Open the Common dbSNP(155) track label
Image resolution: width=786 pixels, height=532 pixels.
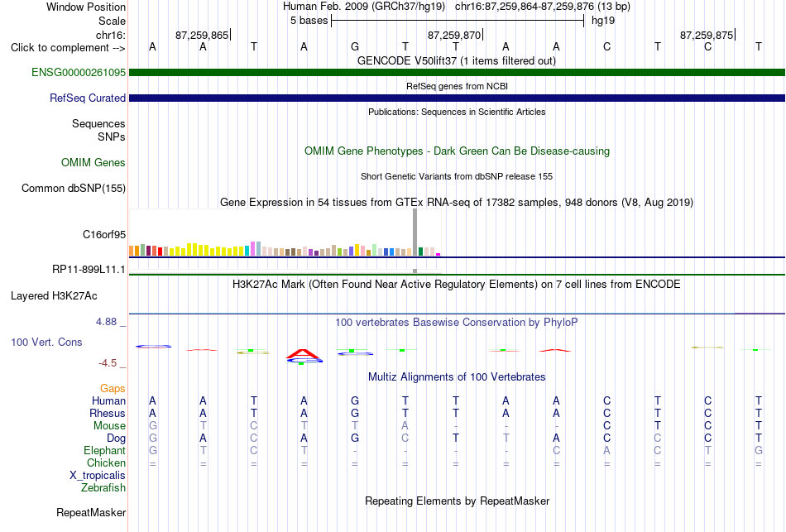pyautogui.click(x=73, y=188)
